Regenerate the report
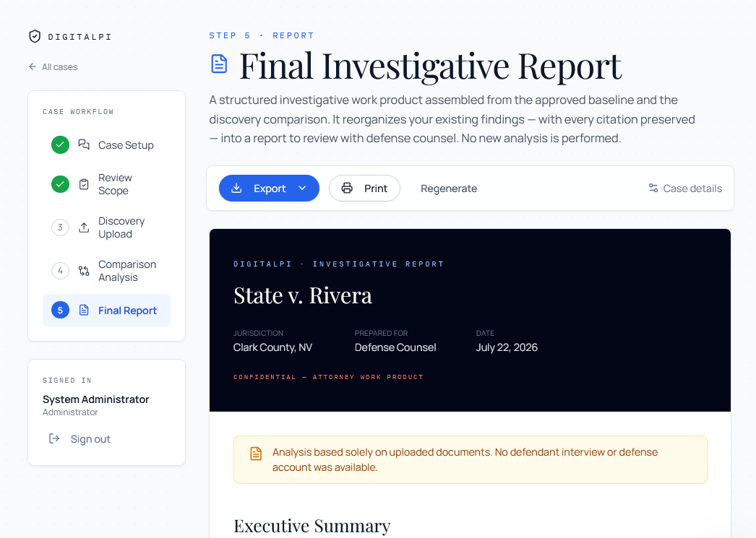The image size is (756, 538). [449, 188]
